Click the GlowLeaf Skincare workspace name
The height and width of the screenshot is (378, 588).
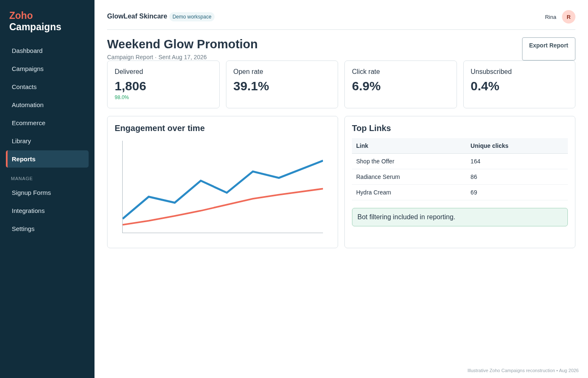[x=137, y=16]
